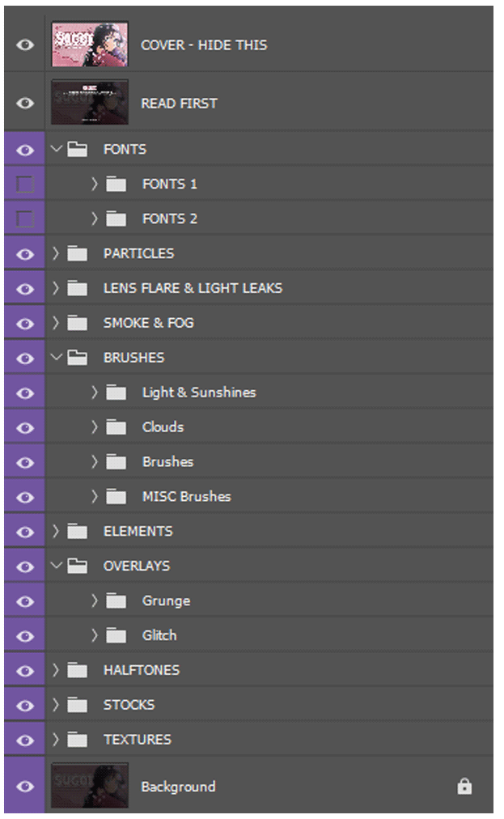Image resolution: width=504 pixels, height=819 pixels.
Task: Expand the SMOKE & FOG group
Action: coord(56,322)
